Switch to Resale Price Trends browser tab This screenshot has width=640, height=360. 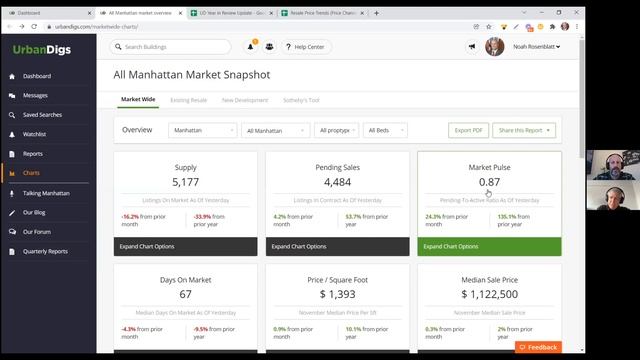click(x=322, y=13)
